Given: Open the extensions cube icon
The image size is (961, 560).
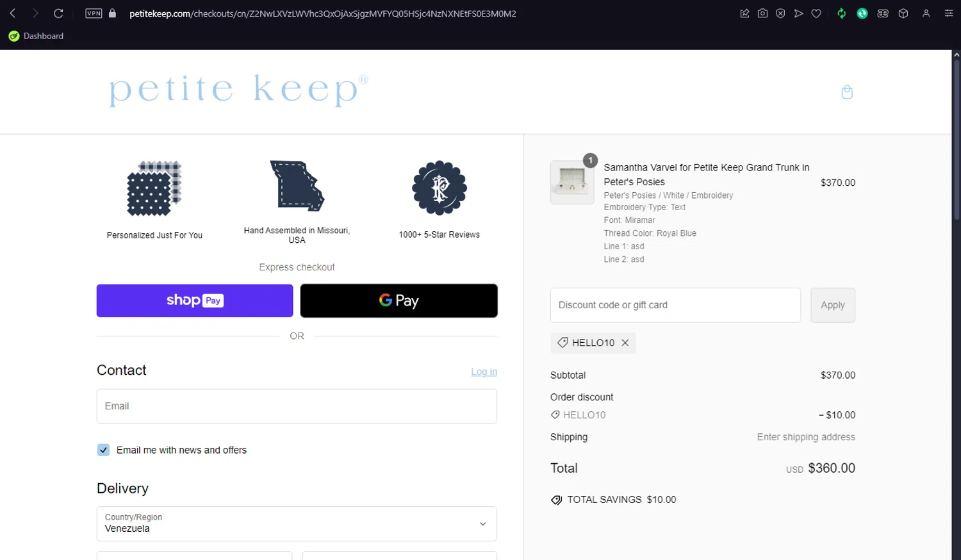Looking at the screenshot, I should coord(903,13).
